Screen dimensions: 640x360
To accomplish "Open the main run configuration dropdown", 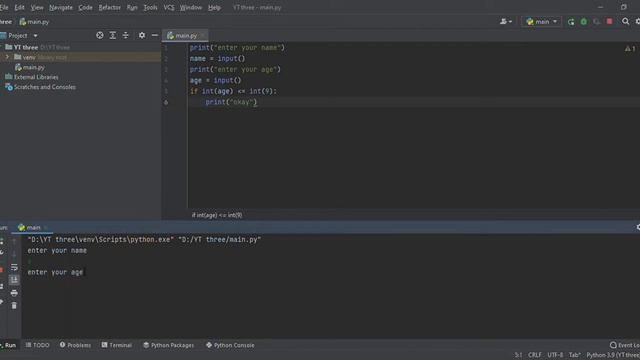I will tap(541, 22).
